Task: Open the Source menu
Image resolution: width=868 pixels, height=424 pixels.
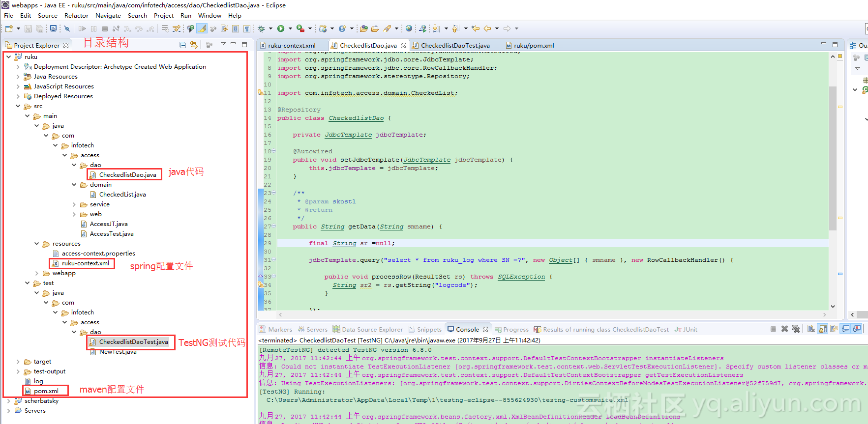Action: 48,16
